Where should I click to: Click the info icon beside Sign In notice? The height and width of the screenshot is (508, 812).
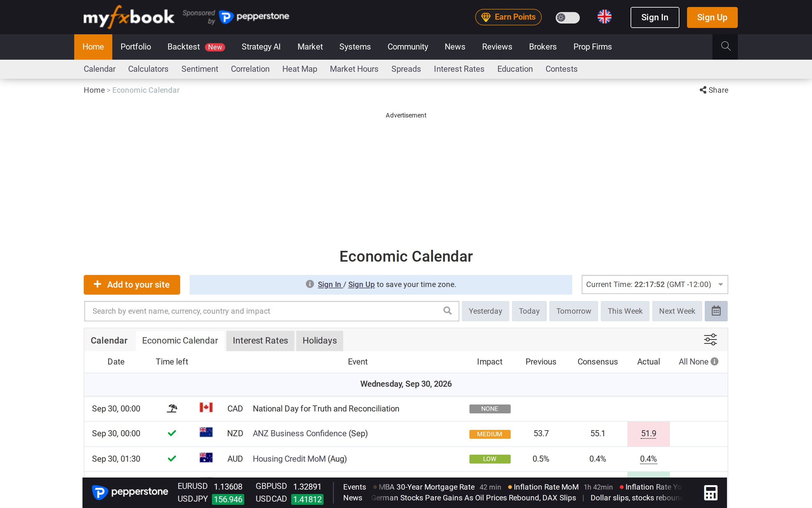(x=310, y=284)
